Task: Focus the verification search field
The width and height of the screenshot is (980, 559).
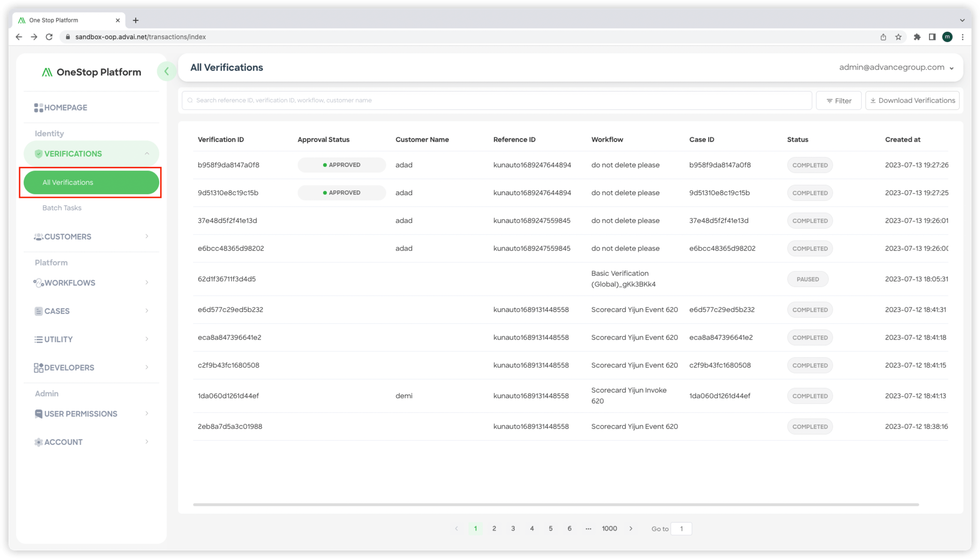Action: pos(497,100)
